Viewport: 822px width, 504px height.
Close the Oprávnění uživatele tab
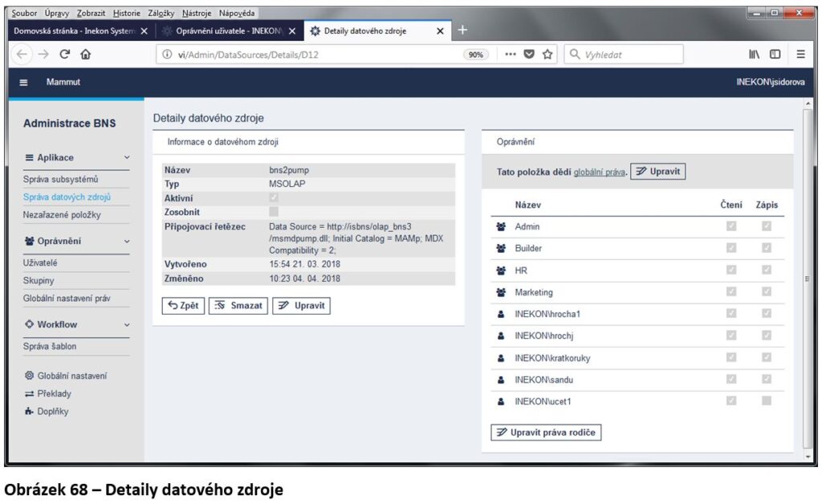click(292, 31)
